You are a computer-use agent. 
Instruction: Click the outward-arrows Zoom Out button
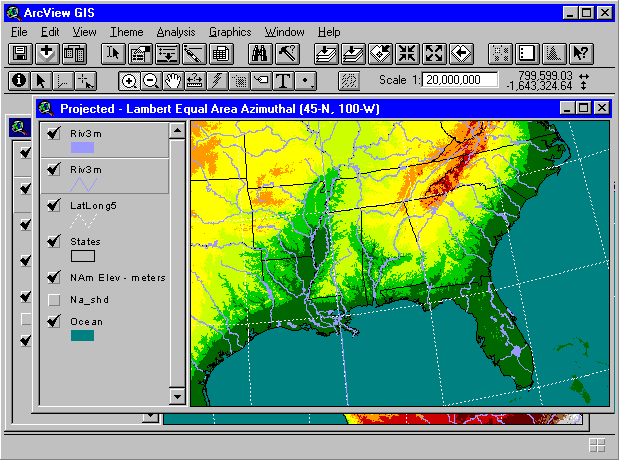(434, 54)
